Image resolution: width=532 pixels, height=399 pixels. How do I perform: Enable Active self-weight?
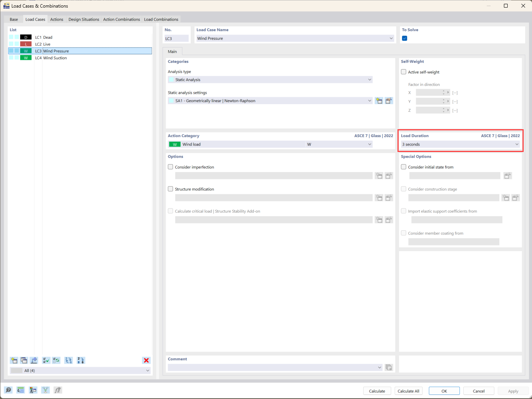[x=403, y=72]
